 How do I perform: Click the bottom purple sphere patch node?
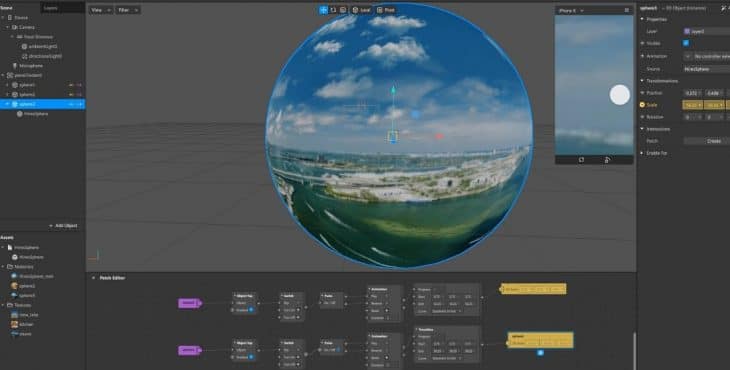point(189,350)
